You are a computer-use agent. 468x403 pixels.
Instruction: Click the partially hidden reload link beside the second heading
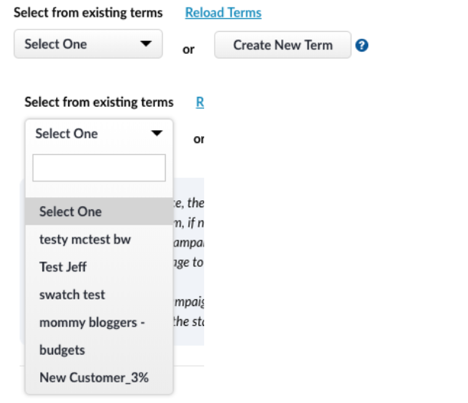pos(200,102)
